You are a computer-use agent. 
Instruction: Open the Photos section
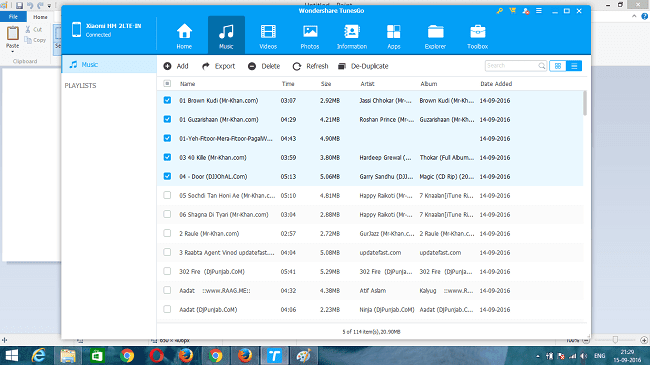point(310,36)
